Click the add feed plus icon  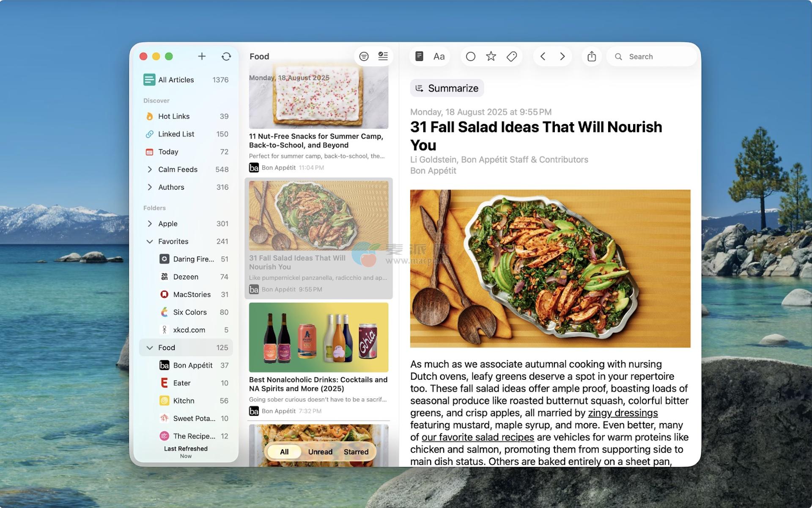(202, 56)
